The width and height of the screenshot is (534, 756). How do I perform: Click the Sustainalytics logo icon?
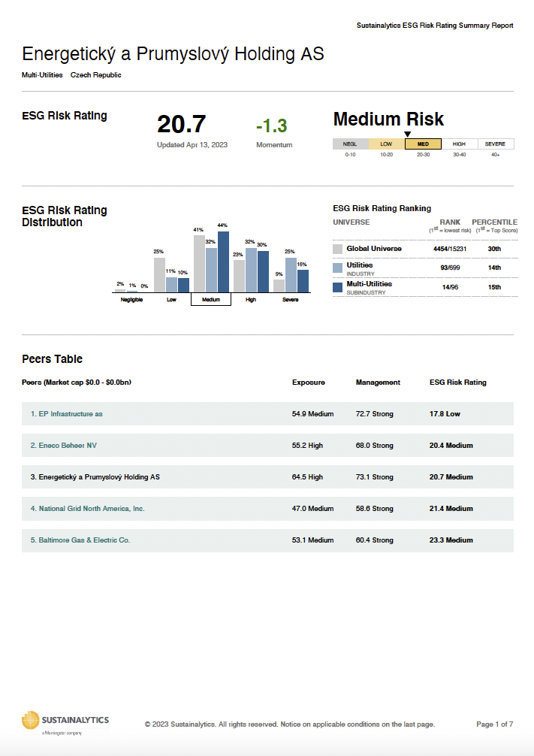[x=31, y=720]
